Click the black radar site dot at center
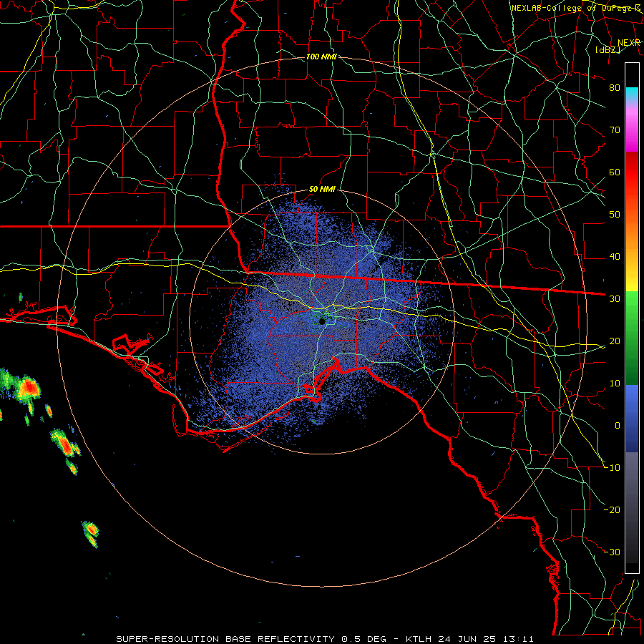The width and height of the screenshot is (644, 644). (323, 321)
